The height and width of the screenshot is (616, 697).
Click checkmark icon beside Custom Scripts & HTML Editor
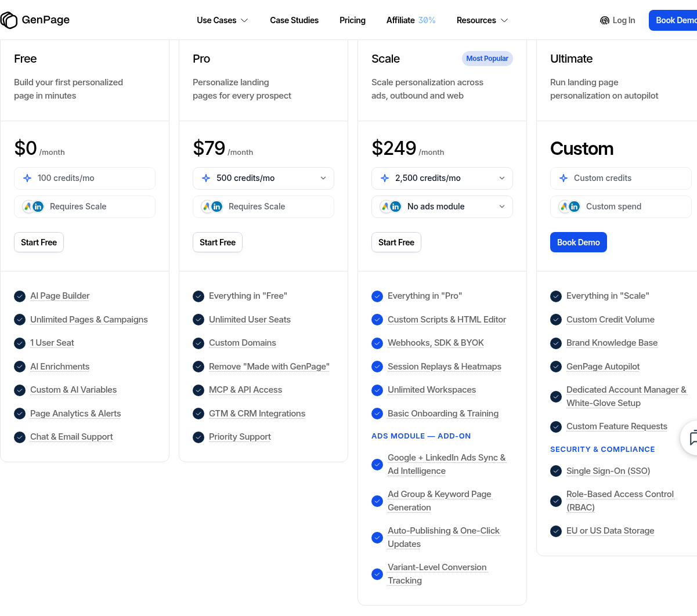377,320
